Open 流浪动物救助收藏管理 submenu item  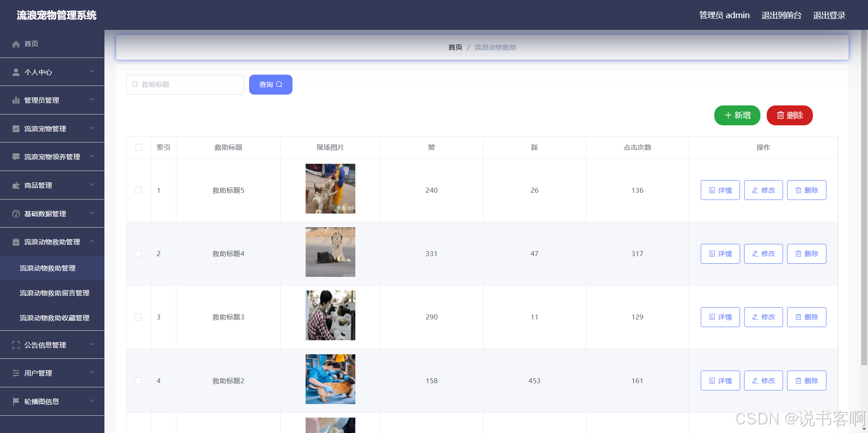point(52,318)
